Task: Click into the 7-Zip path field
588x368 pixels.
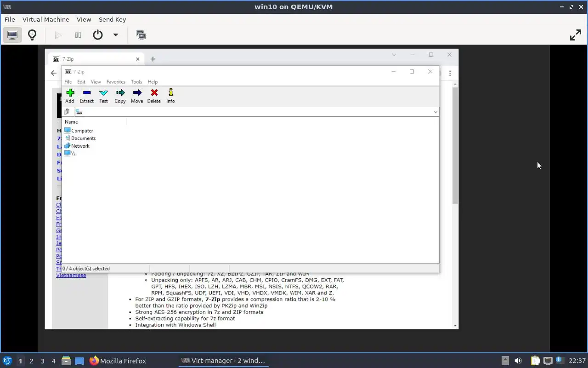Action: [x=257, y=112]
